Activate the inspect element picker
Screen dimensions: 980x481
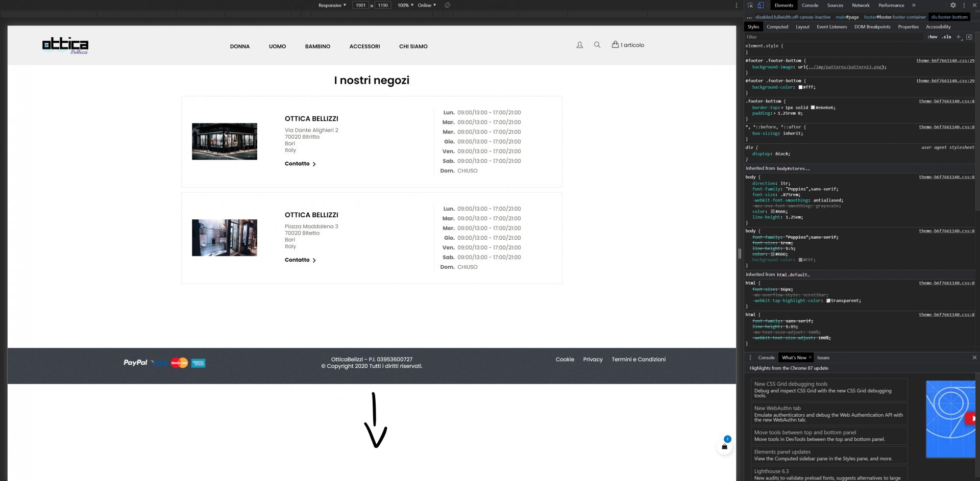[x=750, y=5]
